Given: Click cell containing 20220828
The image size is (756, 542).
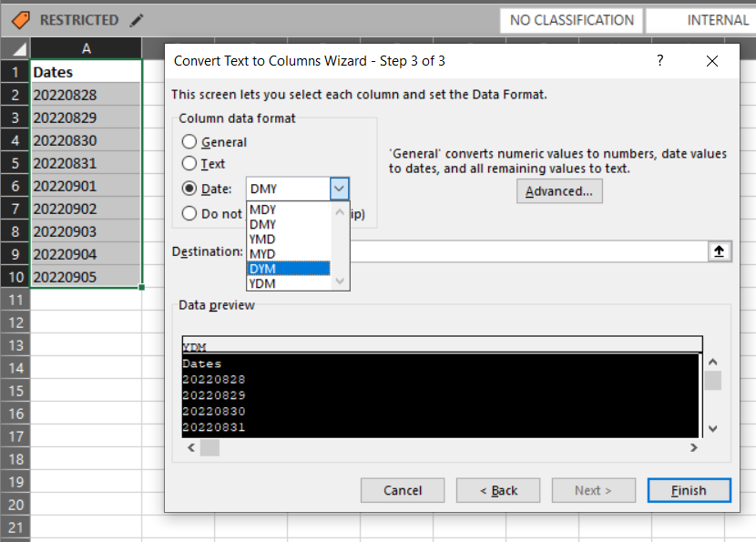Looking at the screenshot, I should click(86, 95).
